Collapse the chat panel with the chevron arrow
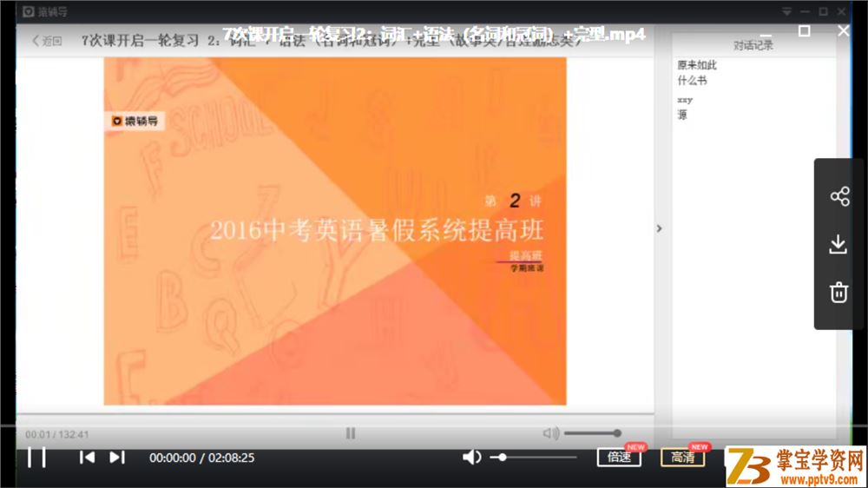Viewport: 868px width, 488px height. tap(660, 228)
